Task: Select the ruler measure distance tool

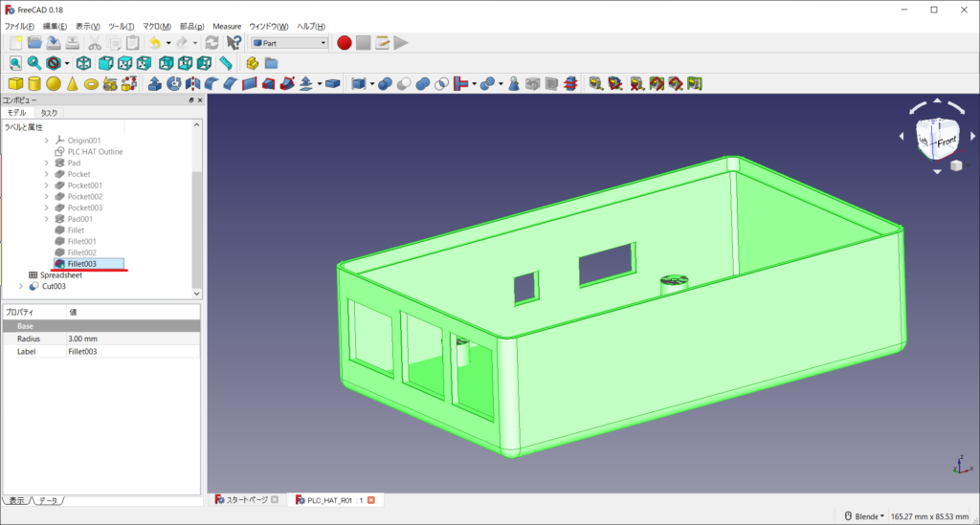Action: click(226, 63)
